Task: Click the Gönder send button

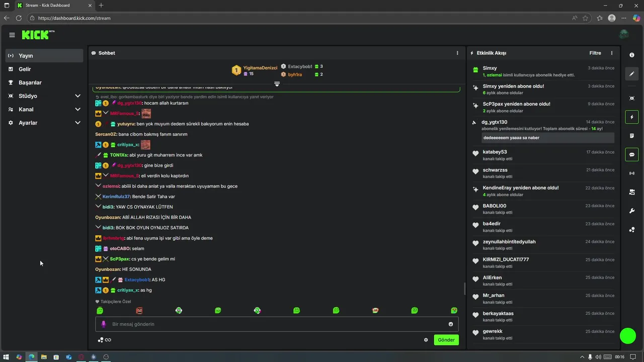Action: tap(446, 340)
